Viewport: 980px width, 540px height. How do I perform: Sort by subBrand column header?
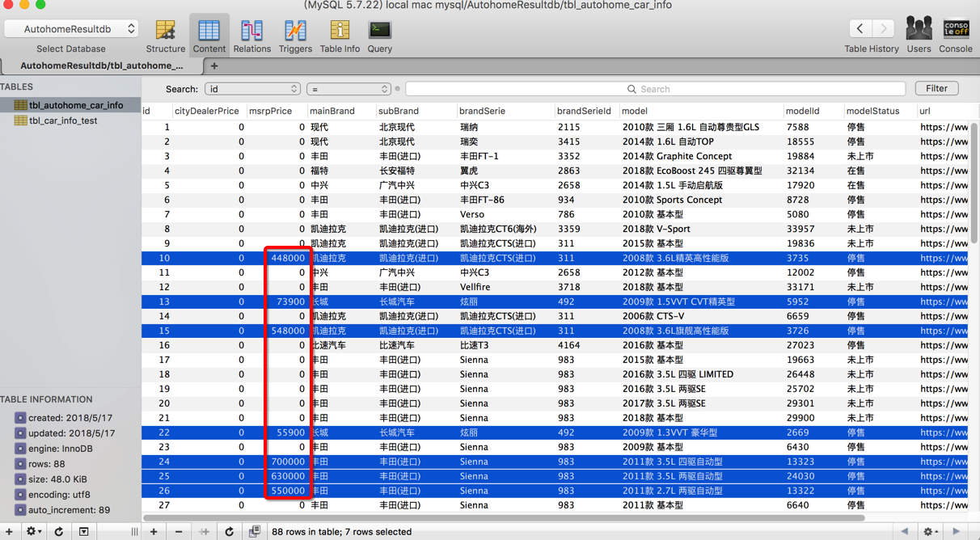tap(416, 111)
